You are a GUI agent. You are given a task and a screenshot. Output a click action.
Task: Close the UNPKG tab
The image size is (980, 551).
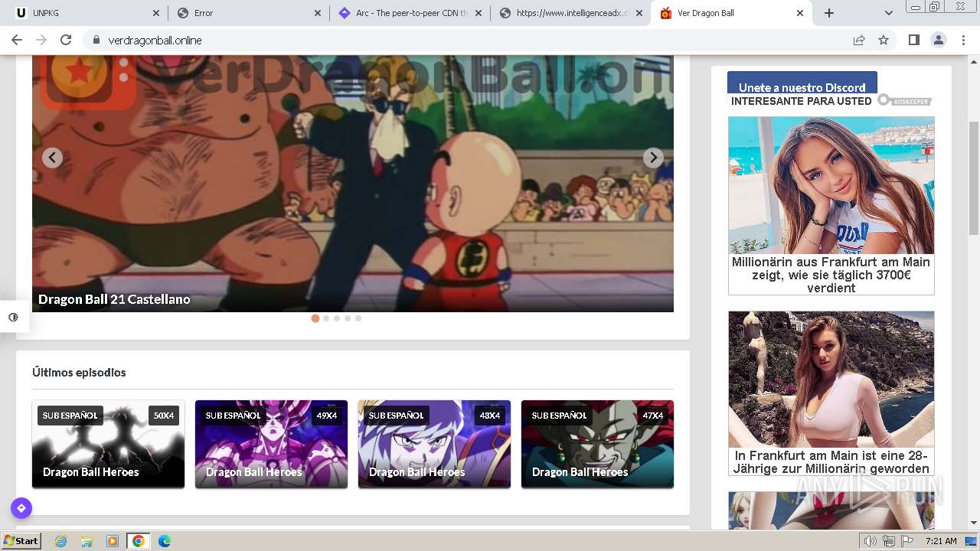(x=156, y=13)
